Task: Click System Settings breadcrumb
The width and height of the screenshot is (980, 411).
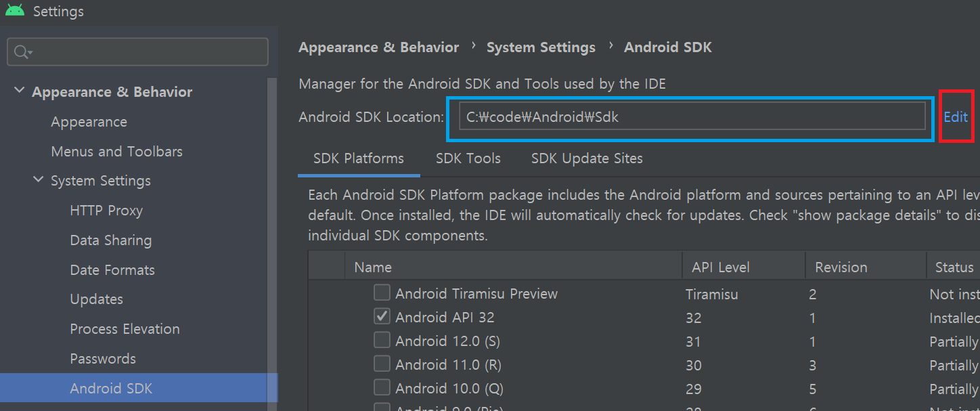Action: tap(541, 47)
